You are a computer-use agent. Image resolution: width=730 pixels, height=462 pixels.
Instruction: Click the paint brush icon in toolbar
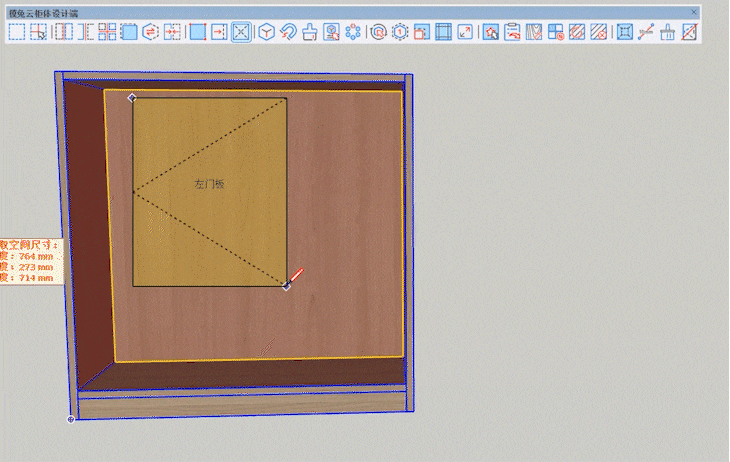click(x=309, y=32)
